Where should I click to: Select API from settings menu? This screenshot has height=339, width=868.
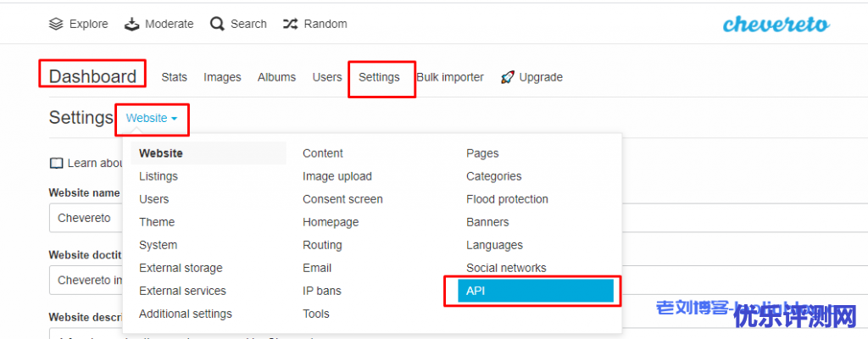[534, 291]
